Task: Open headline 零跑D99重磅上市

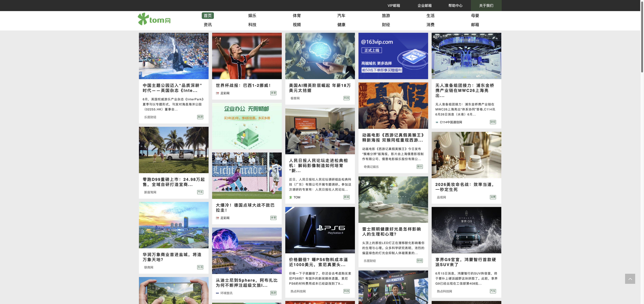Action: (173, 182)
